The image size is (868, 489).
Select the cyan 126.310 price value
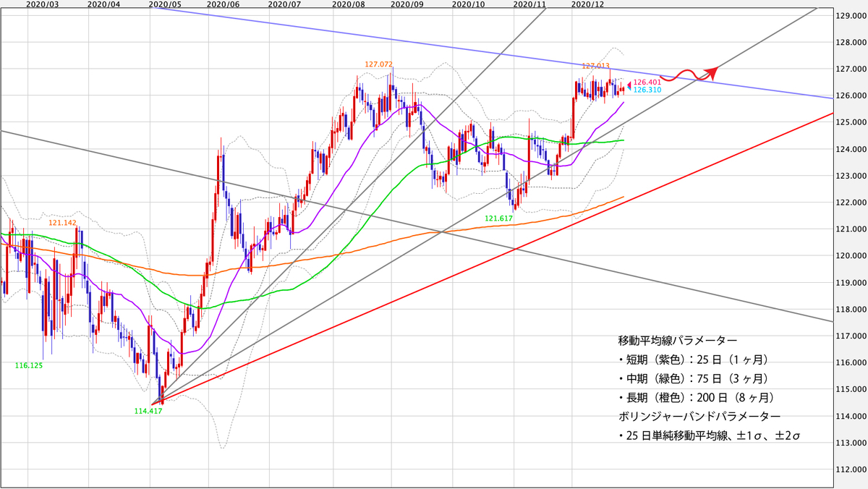[x=647, y=90]
